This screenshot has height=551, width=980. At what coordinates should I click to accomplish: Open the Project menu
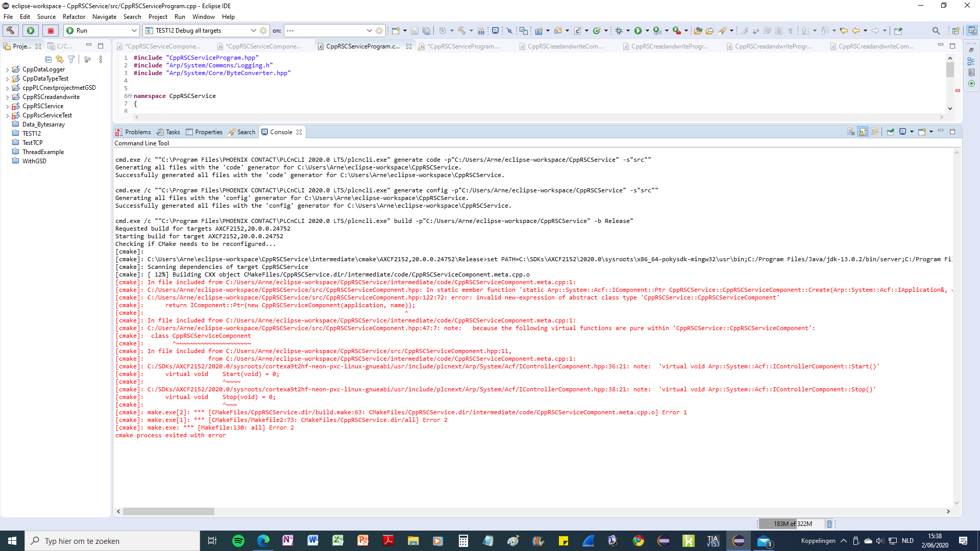[158, 17]
